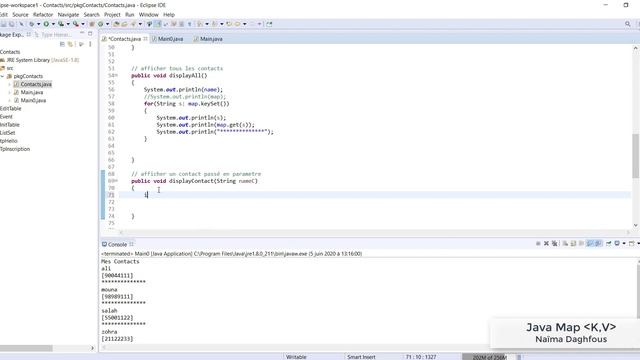Open the New Java Class dropdown arrow

[x=108, y=24]
